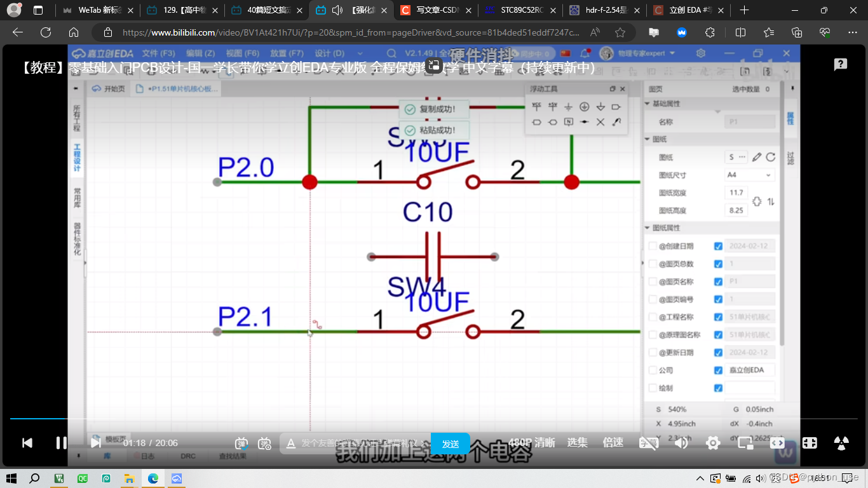This screenshot has width=868, height=488.
Task: Open the 所有工程 left sidebar panel
Action: click(x=77, y=118)
